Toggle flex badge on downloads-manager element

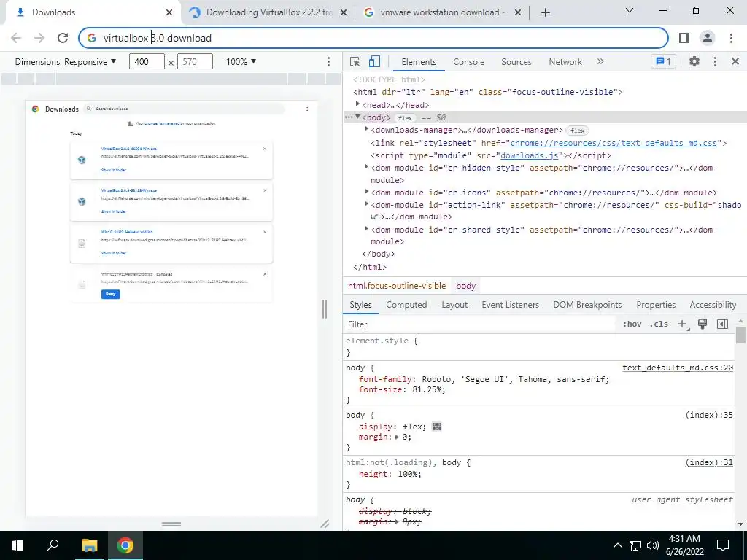pos(578,131)
